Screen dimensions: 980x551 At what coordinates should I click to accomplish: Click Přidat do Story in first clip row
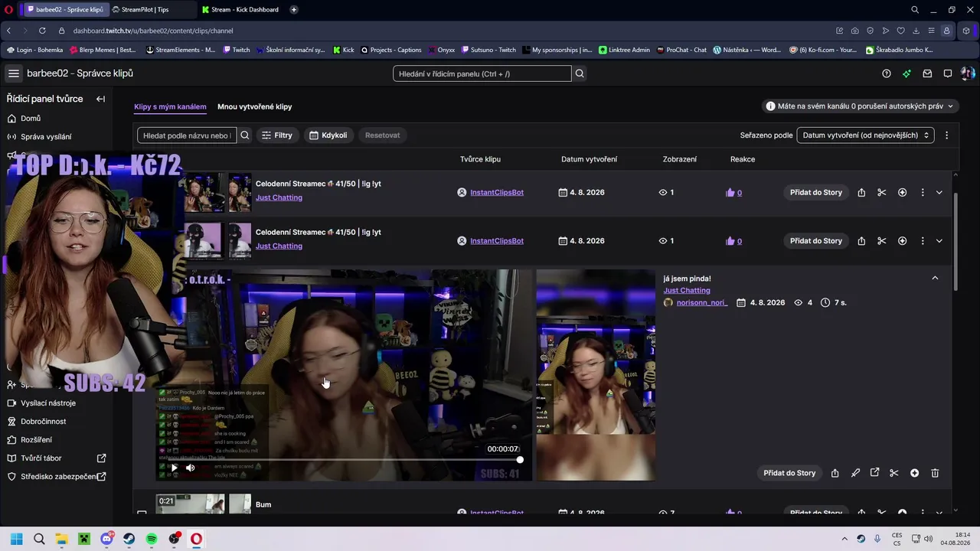816,193
